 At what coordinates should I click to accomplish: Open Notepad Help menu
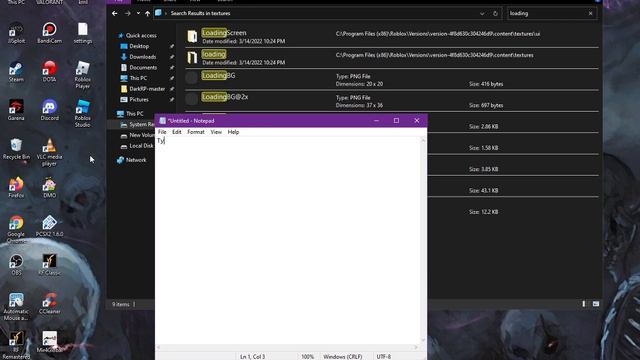click(x=233, y=132)
